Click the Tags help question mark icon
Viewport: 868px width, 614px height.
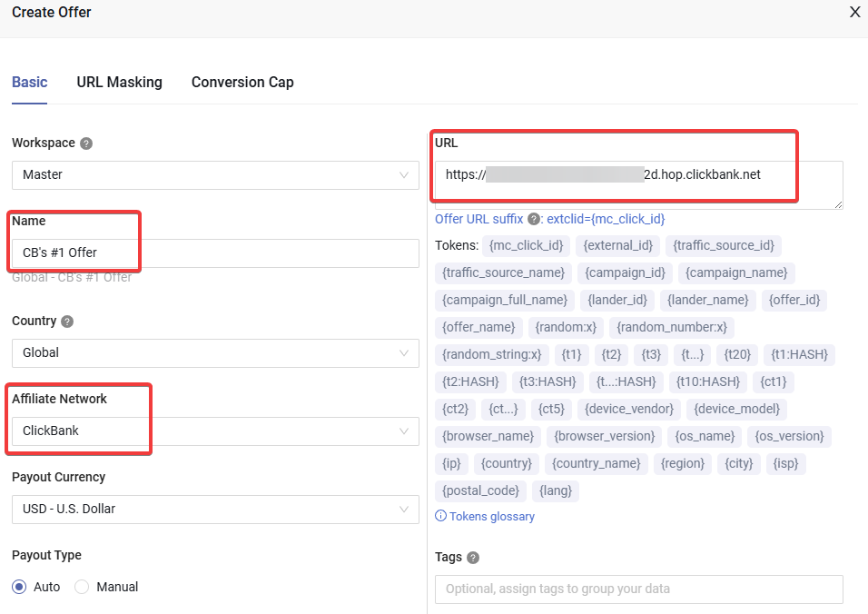(x=473, y=558)
